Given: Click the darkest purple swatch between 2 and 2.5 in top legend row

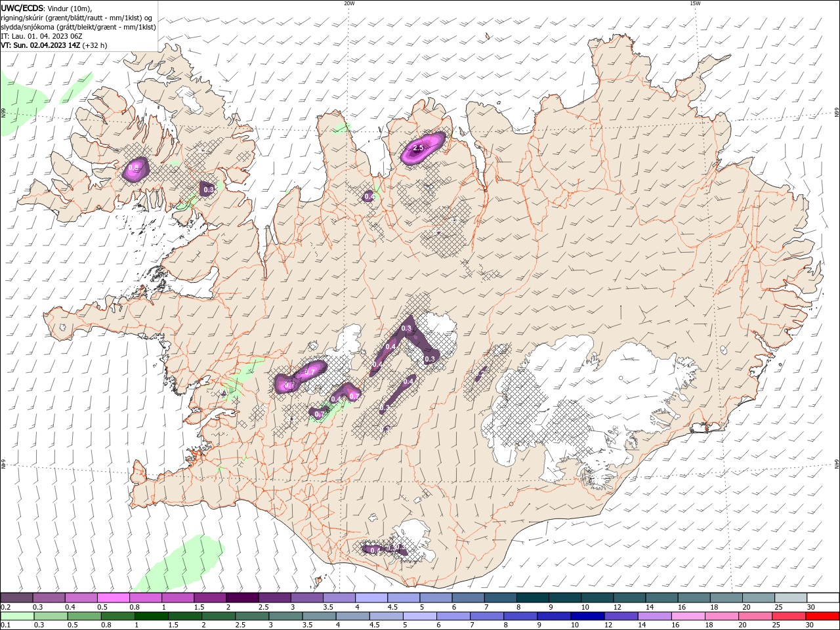Looking at the screenshot, I should (242, 597).
